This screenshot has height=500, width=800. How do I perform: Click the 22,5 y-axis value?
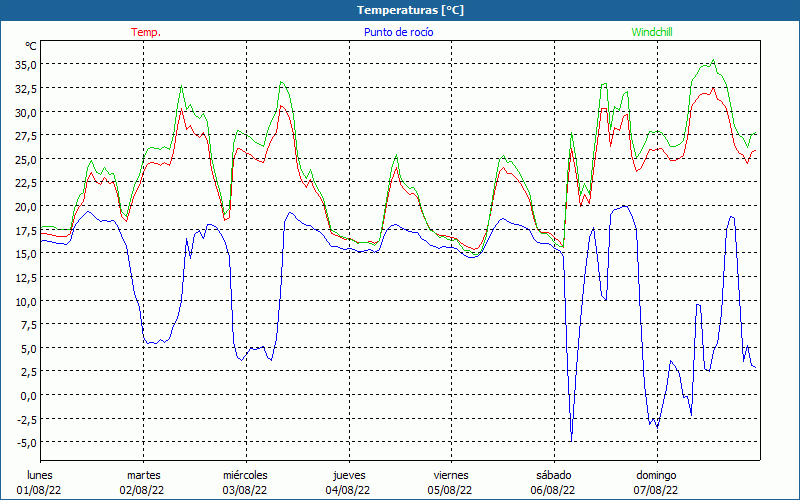click(x=26, y=183)
